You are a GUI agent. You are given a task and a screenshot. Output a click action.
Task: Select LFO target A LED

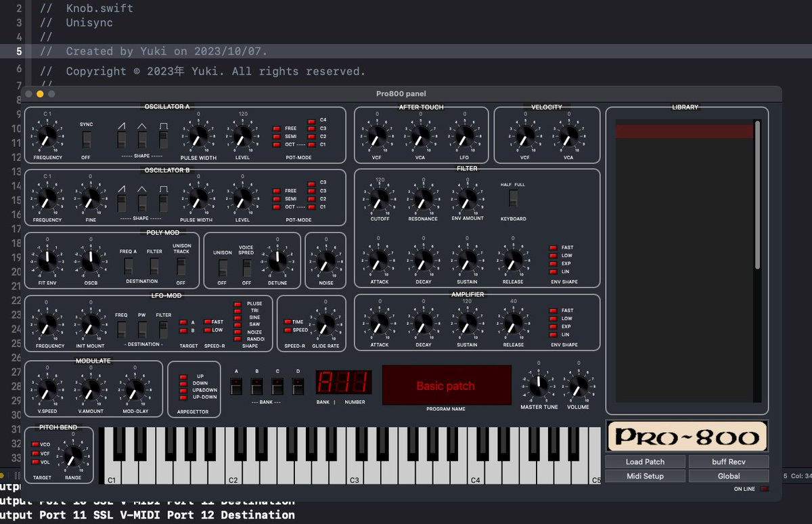(183, 323)
